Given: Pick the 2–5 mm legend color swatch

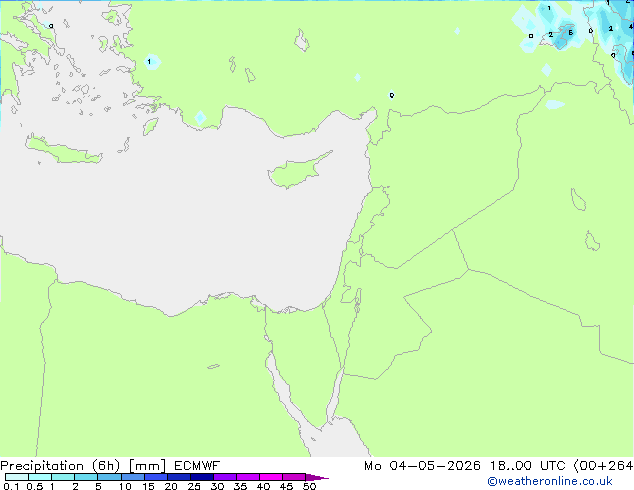Looking at the screenshot, I should (86, 477).
